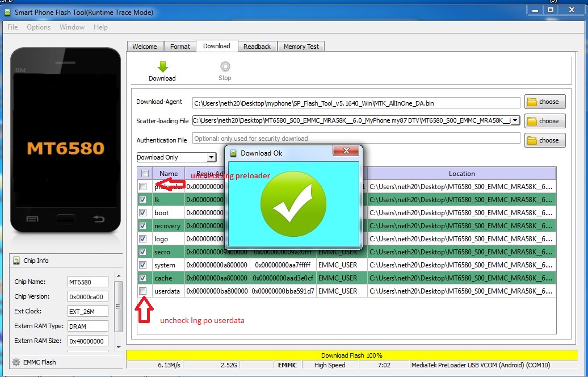Click the Download-Agent path field
This screenshot has width=588, height=377.
pos(356,103)
